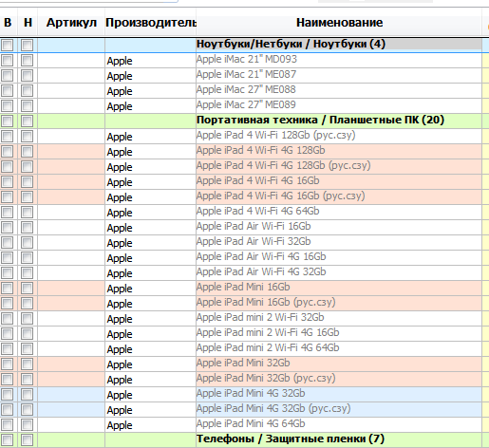Viewport: 489px width, 448px height.
Task: Select the Apple iPad Mini 32Gb row
Action: [339, 364]
